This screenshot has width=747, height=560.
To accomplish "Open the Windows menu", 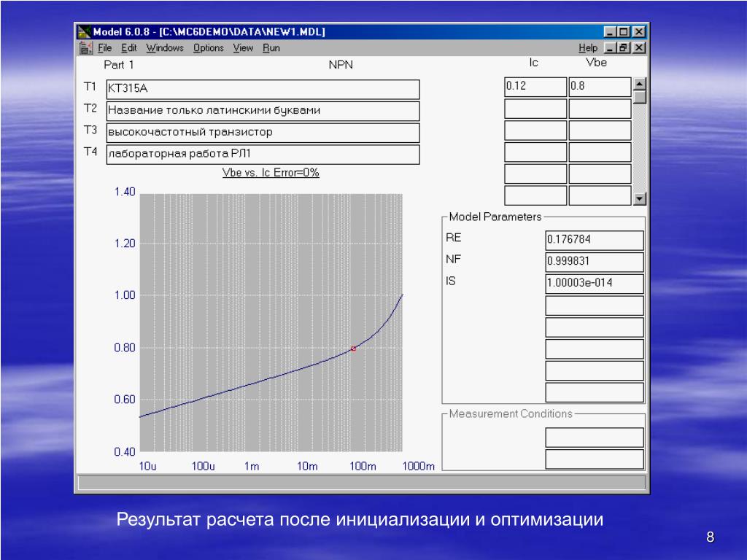I will pos(165,48).
